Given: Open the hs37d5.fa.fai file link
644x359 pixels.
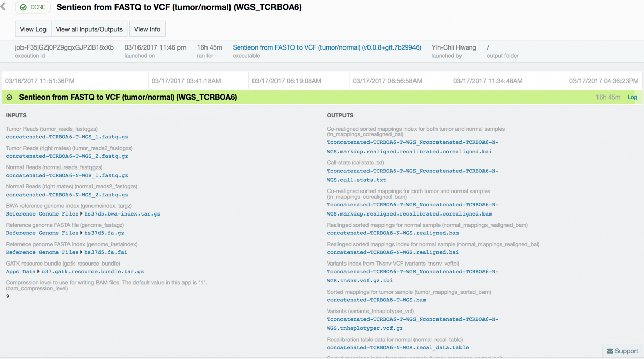Looking at the screenshot, I should [x=106, y=252].
